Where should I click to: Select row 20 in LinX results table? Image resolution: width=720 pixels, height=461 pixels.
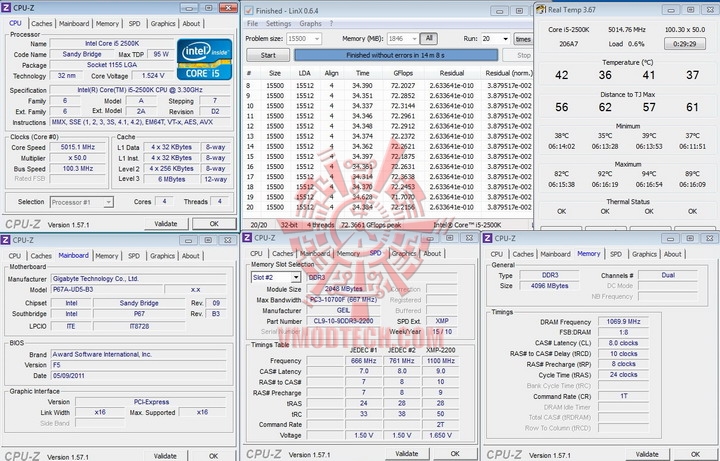389,207
